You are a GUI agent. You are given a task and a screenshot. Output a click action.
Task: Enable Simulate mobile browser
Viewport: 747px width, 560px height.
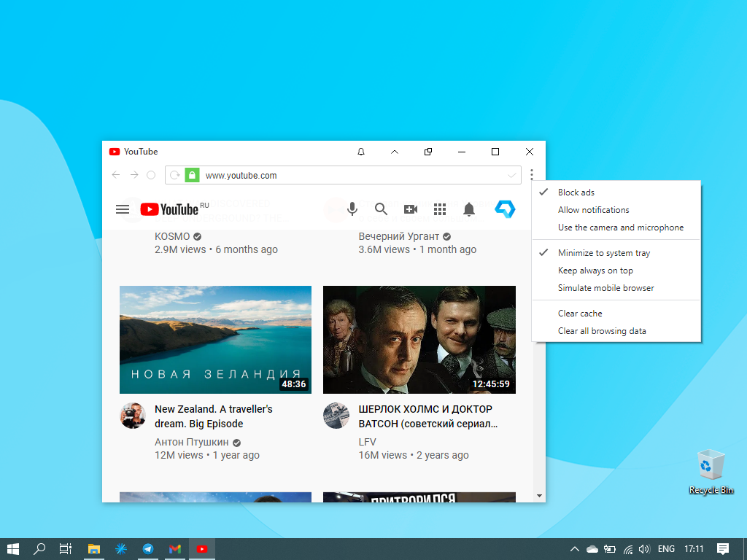[x=616, y=288]
